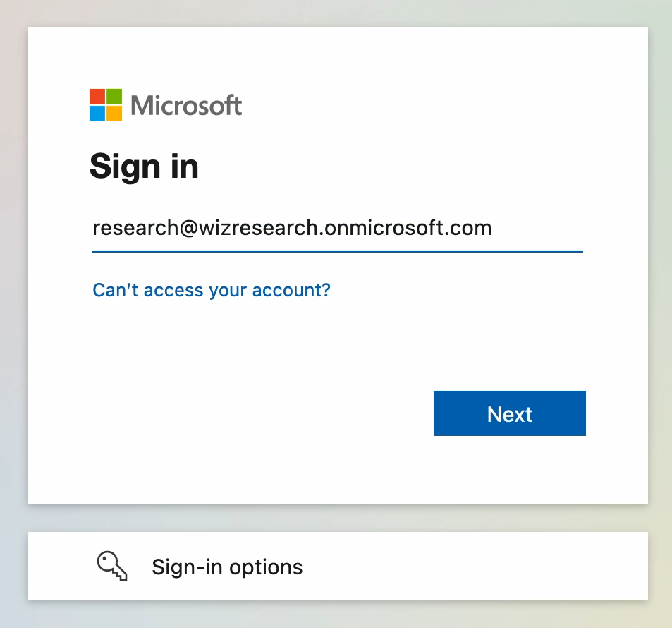Click the Next button
Screen dimensions: 672x628
(x=510, y=413)
